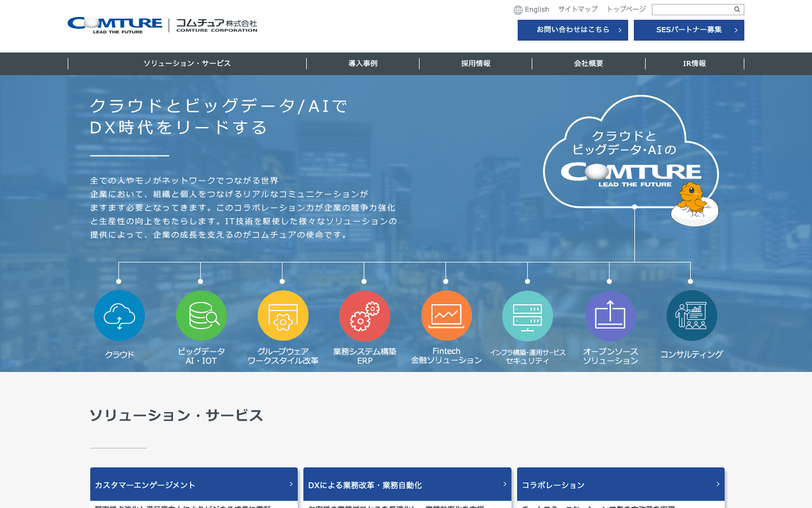Open the クラウド cloud service icon
The image size is (812, 508).
coord(120,316)
